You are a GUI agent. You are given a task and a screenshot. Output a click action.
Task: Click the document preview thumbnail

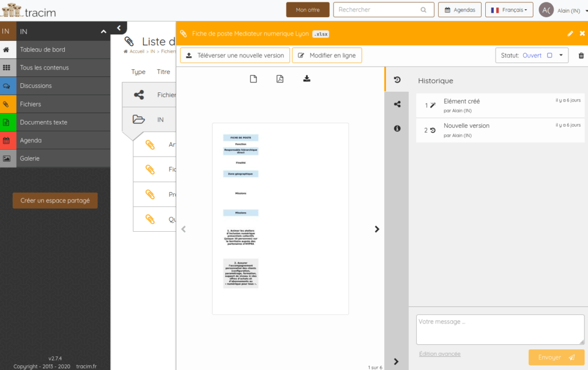point(280,219)
